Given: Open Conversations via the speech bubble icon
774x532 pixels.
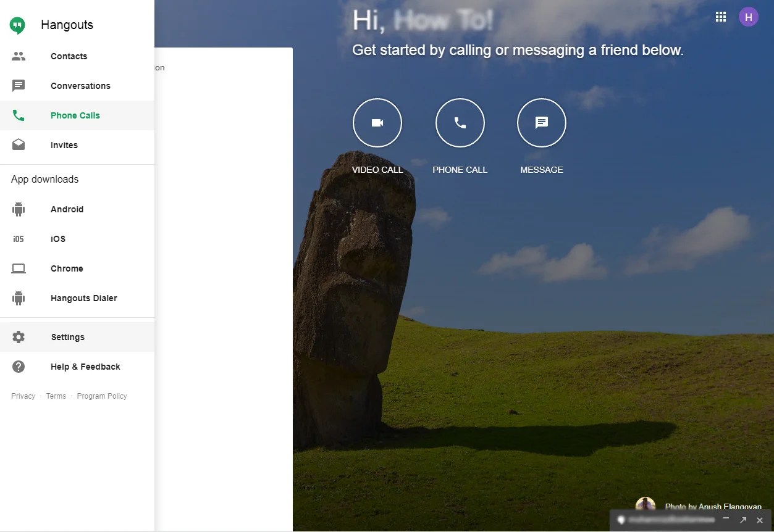Looking at the screenshot, I should pos(18,85).
